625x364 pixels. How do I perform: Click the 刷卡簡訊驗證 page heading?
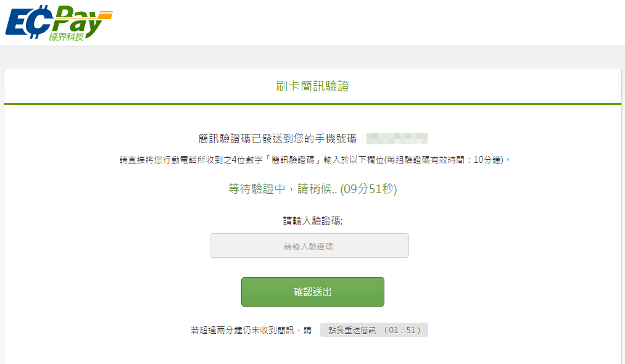click(x=312, y=86)
